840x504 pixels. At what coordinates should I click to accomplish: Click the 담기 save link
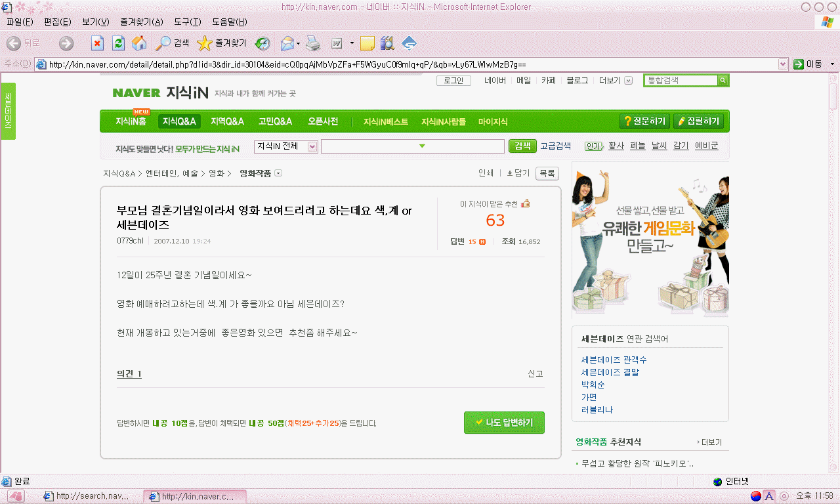pyautogui.click(x=518, y=173)
